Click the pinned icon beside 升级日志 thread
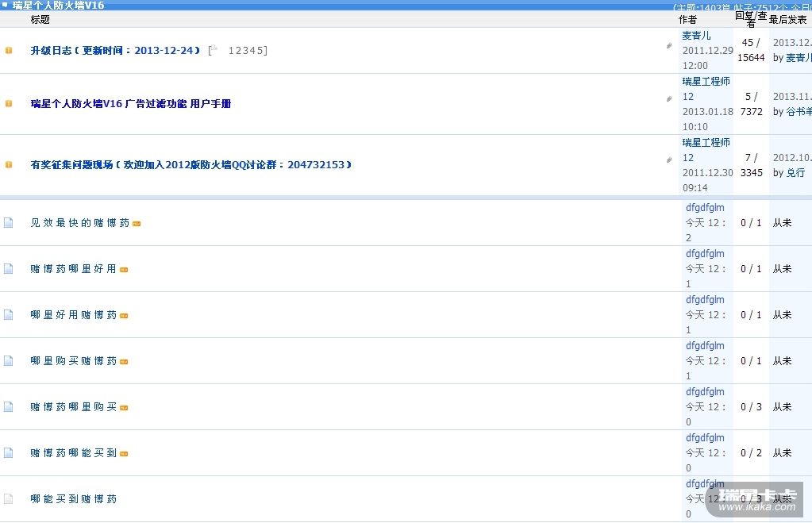 click(8, 50)
